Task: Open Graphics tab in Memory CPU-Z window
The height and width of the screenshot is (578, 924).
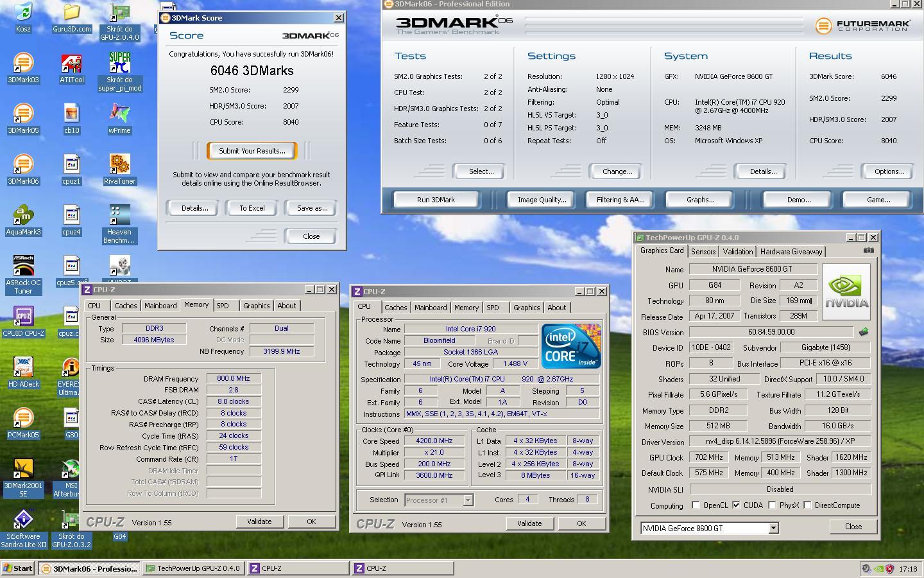Action: tap(257, 306)
